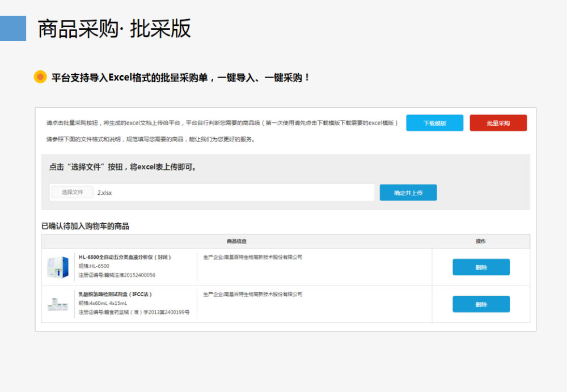This screenshot has width=567, height=392.
Task: Select the 乳酸脱氢酶检测试剂盒（IFCC法） product title
Action: point(115,295)
